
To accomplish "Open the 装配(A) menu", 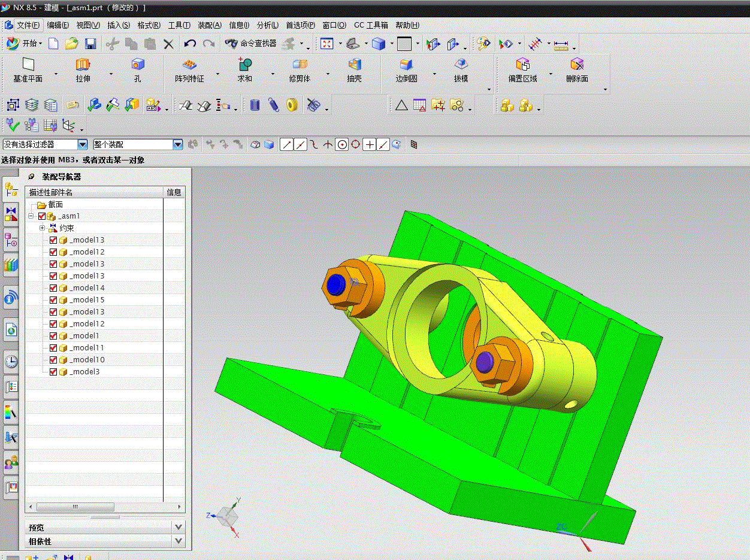I will point(210,25).
